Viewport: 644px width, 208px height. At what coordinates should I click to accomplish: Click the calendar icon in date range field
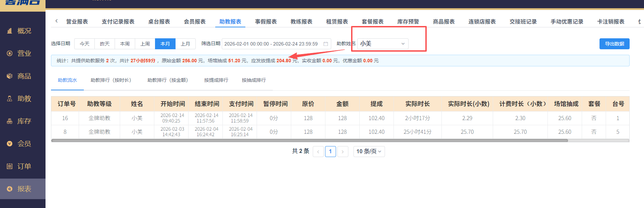point(326,44)
